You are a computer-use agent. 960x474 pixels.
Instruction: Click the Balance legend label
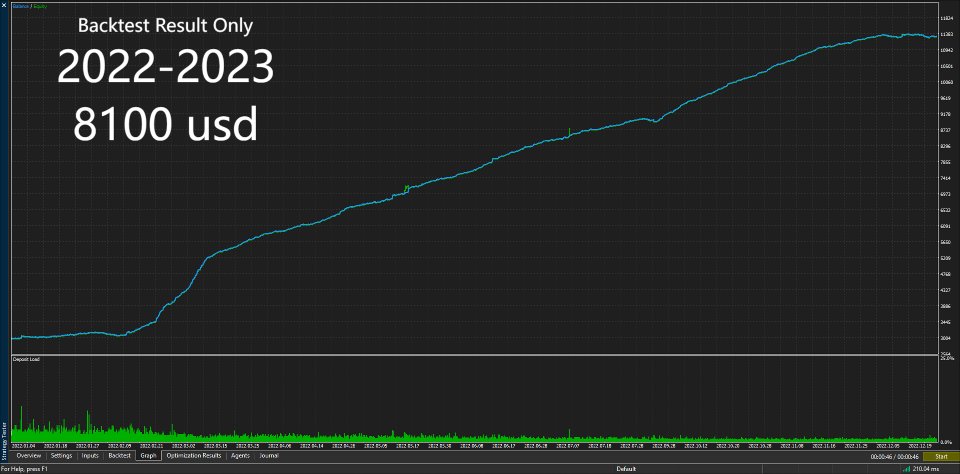coord(20,6)
